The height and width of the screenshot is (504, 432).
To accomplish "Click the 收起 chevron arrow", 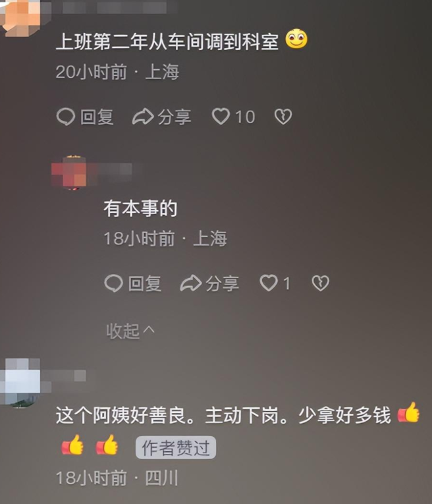I will [x=149, y=330].
